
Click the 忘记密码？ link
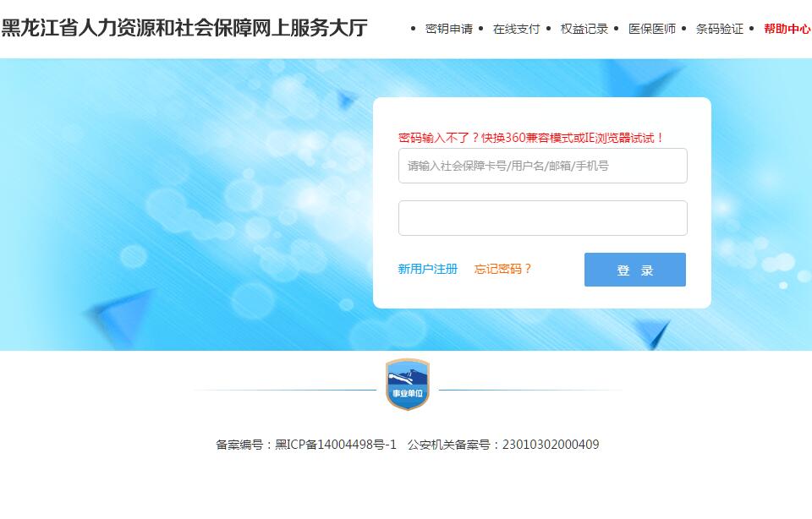(x=502, y=269)
